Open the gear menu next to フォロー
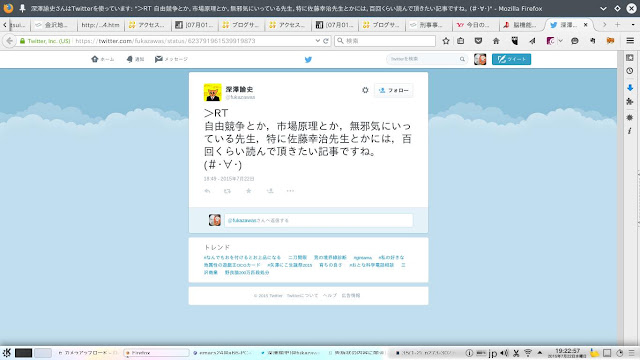640x360 pixels. tap(365, 90)
